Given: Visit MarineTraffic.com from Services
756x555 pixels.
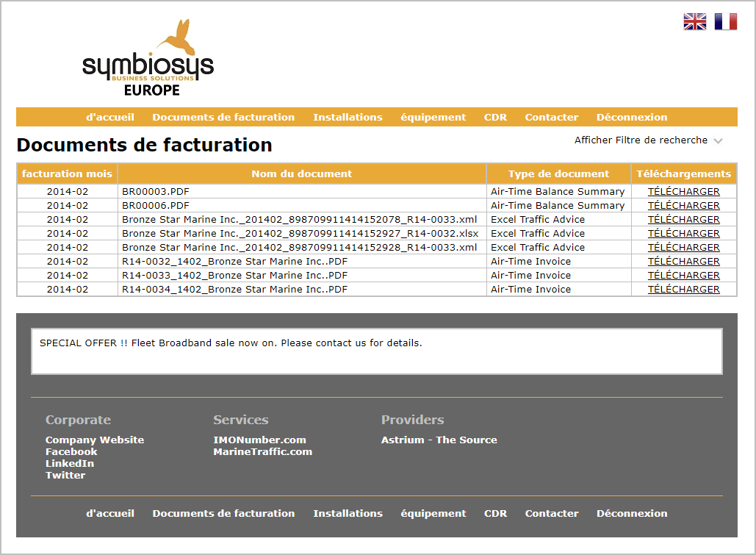Looking at the screenshot, I should [262, 452].
